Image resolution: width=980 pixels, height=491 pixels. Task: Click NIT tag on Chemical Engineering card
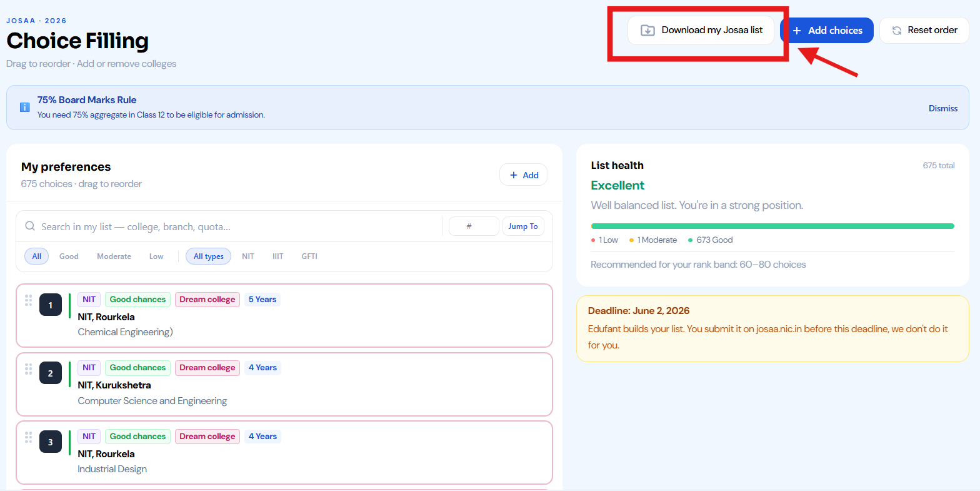pyautogui.click(x=89, y=300)
